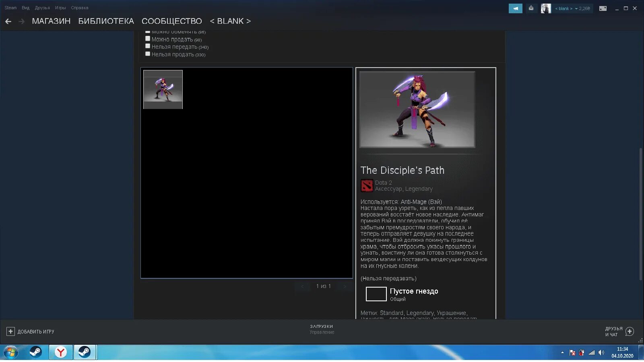This screenshot has width=644, height=362.
Task: Click ДРУЗЬЯ И ЧАТ label
Action: pyautogui.click(x=614, y=331)
